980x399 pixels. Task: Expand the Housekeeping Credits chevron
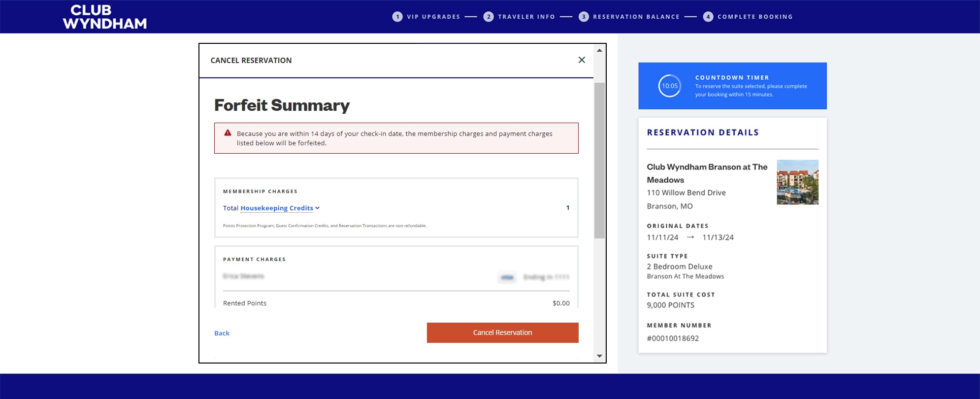[318, 208]
